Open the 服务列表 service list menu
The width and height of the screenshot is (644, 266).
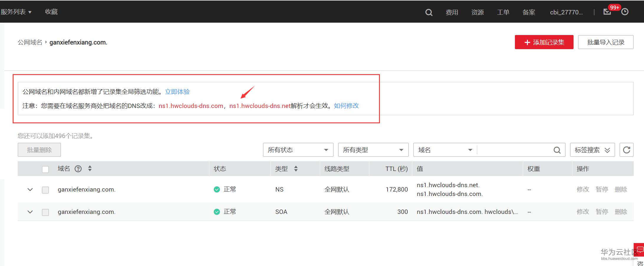16,12
